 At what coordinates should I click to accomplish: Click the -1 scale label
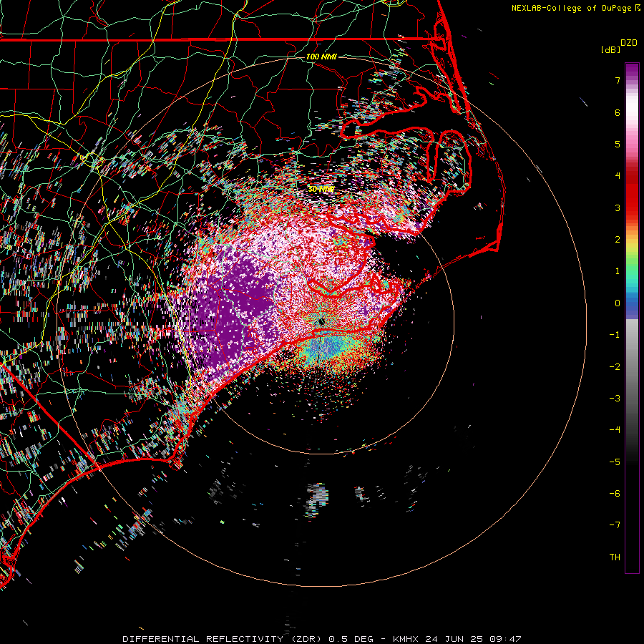pos(615,335)
